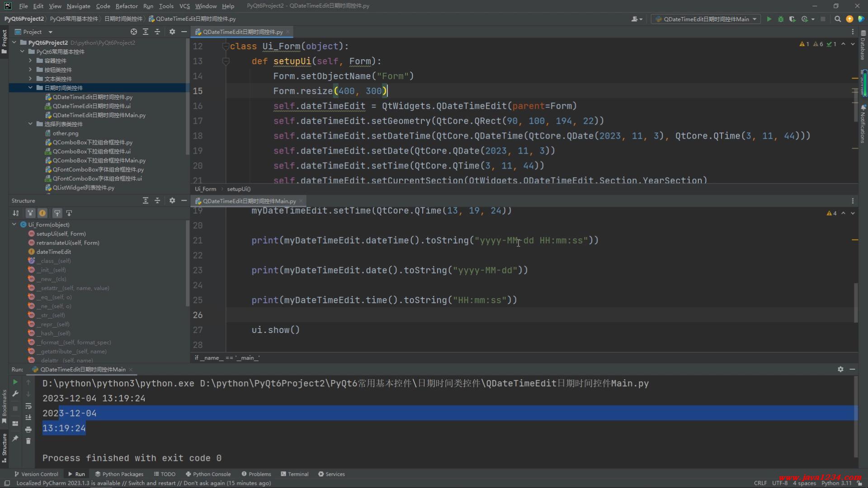The width and height of the screenshot is (868, 488).
Task: Clear the run console output with the trash icon
Action: 28,441
